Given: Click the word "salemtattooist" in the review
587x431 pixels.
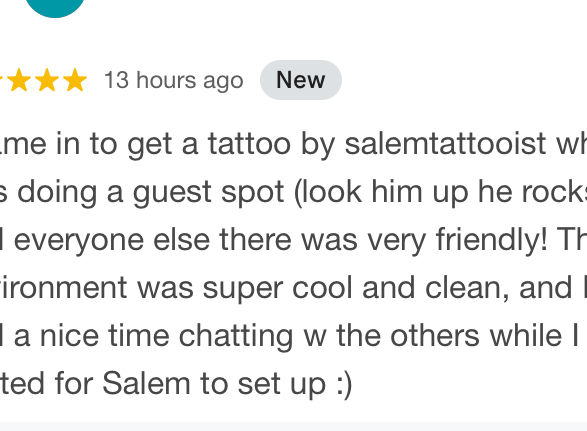Looking at the screenshot, I should pyautogui.click(x=445, y=144).
